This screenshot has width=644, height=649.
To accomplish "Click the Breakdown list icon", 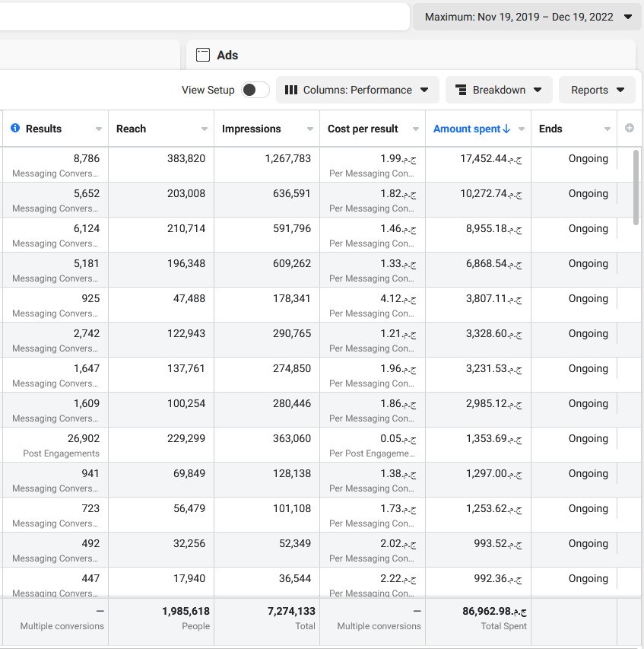I will pyautogui.click(x=461, y=90).
